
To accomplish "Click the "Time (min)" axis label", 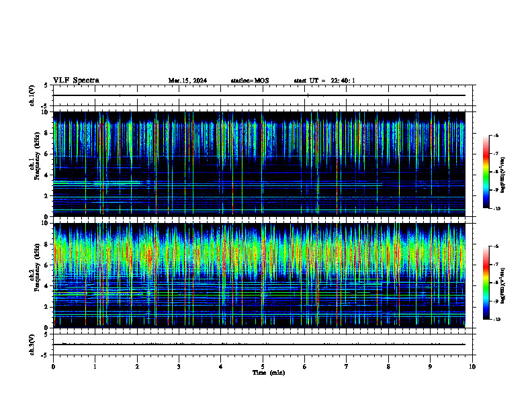I will (269, 373).
